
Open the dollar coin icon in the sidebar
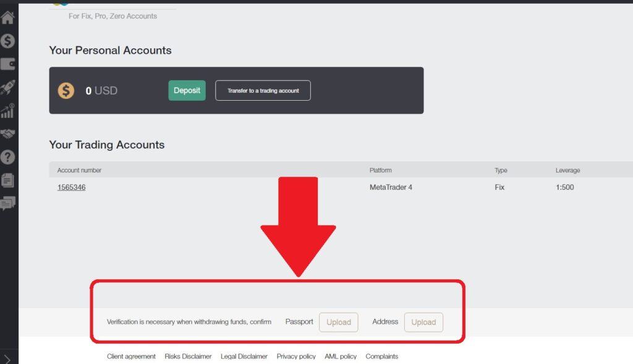[7, 41]
